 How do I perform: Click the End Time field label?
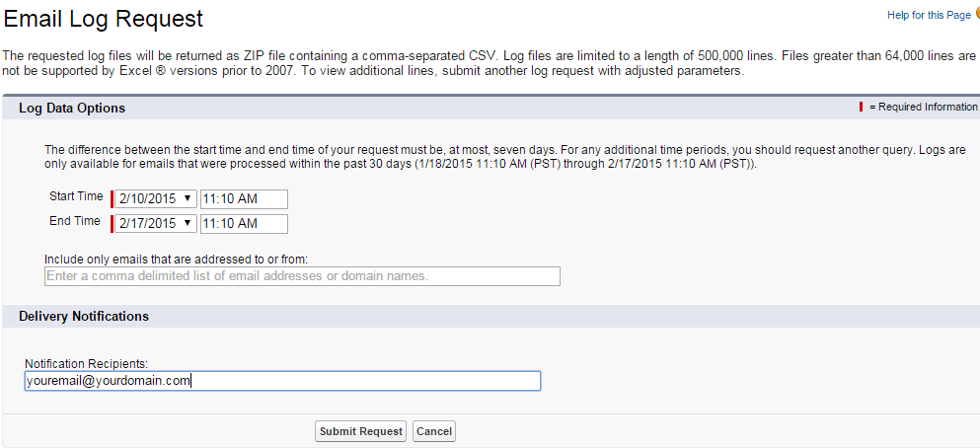point(75,222)
